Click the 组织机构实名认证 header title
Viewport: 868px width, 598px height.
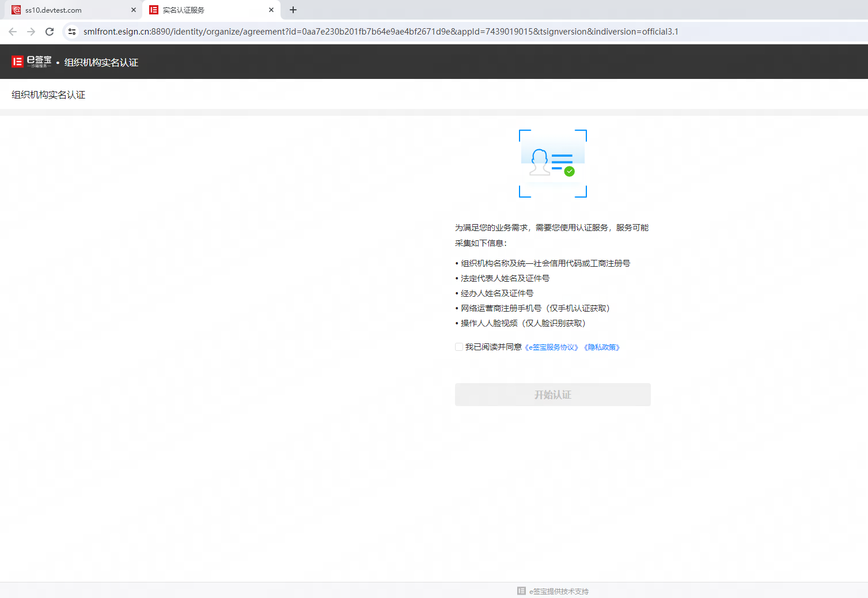click(x=101, y=62)
